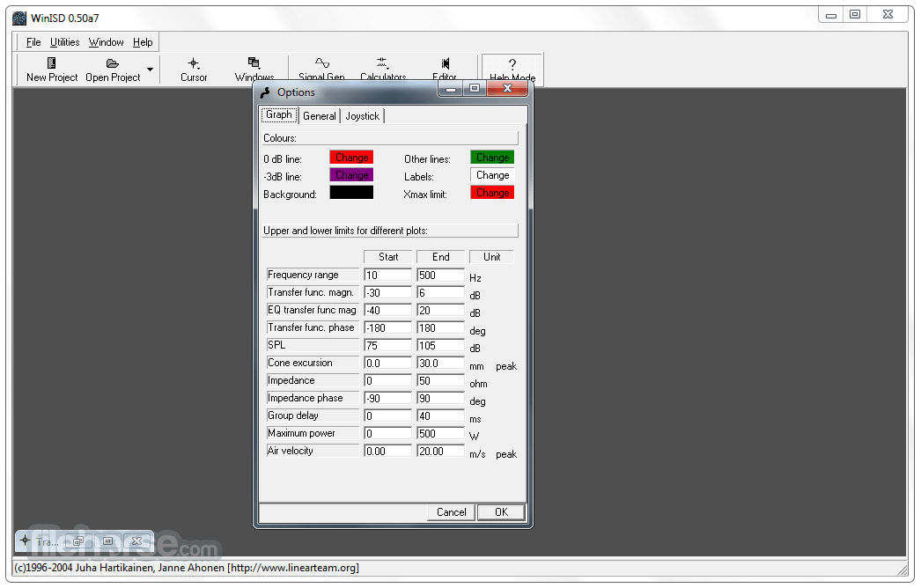Click the Cancel button in Options
Viewport: 921px width, 588px height.
click(x=451, y=512)
